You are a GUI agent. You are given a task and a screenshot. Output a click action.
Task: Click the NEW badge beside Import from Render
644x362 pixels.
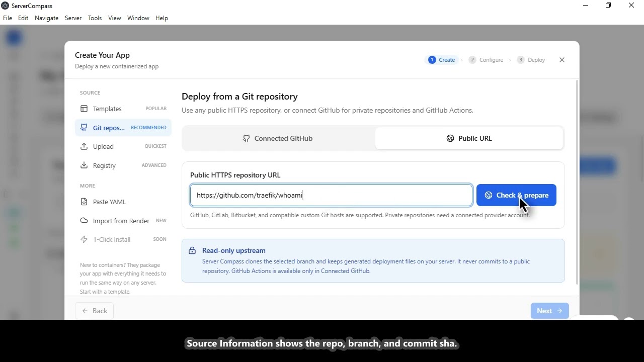tap(161, 221)
